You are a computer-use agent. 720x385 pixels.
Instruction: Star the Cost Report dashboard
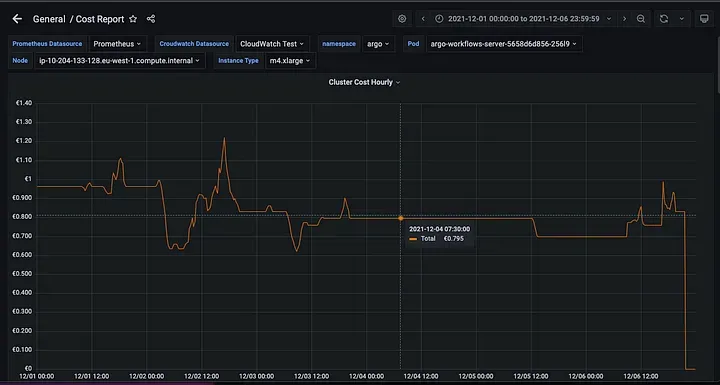tap(133, 19)
